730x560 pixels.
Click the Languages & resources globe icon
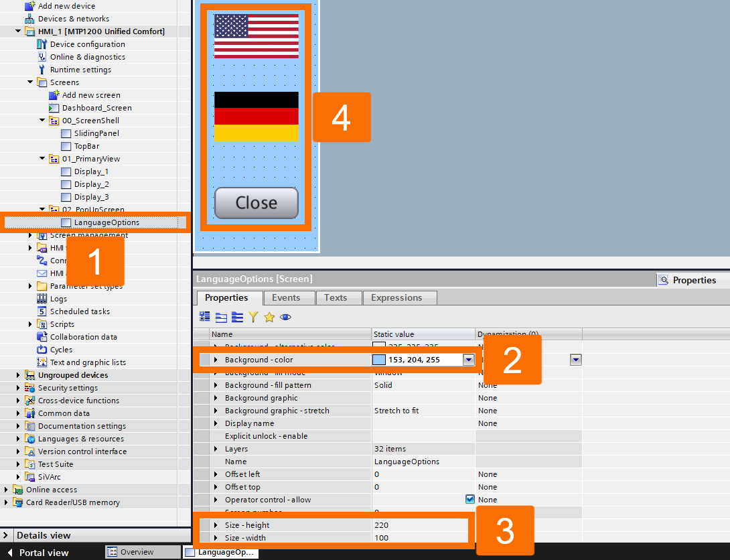coord(29,439)
